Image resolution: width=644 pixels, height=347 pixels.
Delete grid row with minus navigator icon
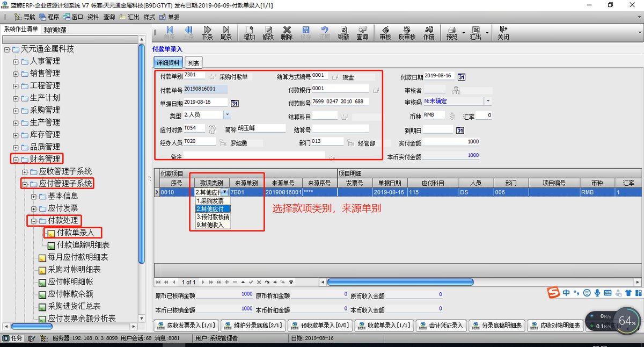(x=235, y=281)
